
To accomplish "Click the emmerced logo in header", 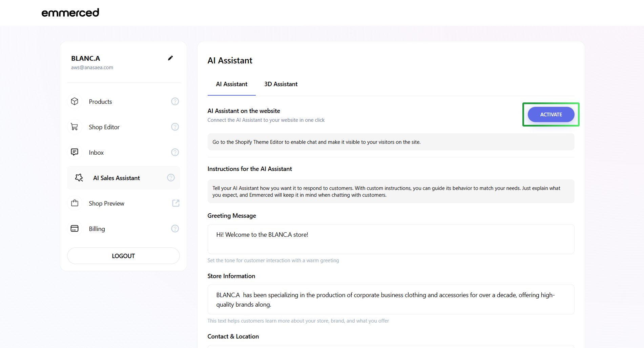I will tap(70, 13).
